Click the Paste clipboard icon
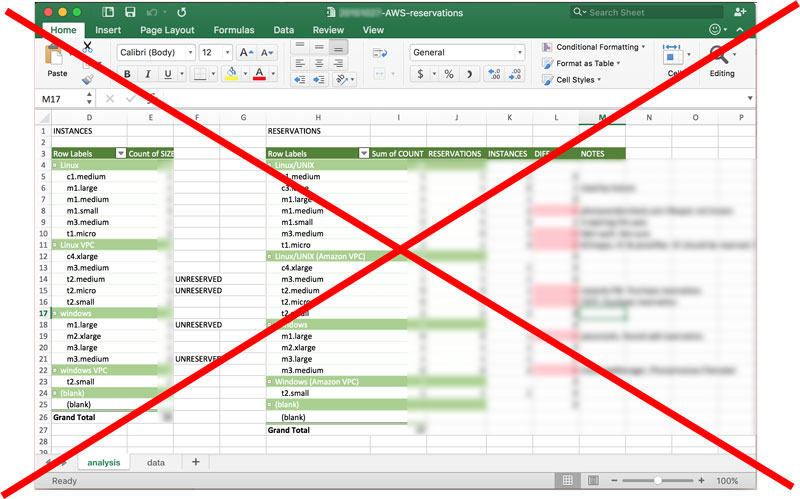The image size is (800, 499). (x=54, y=55)
